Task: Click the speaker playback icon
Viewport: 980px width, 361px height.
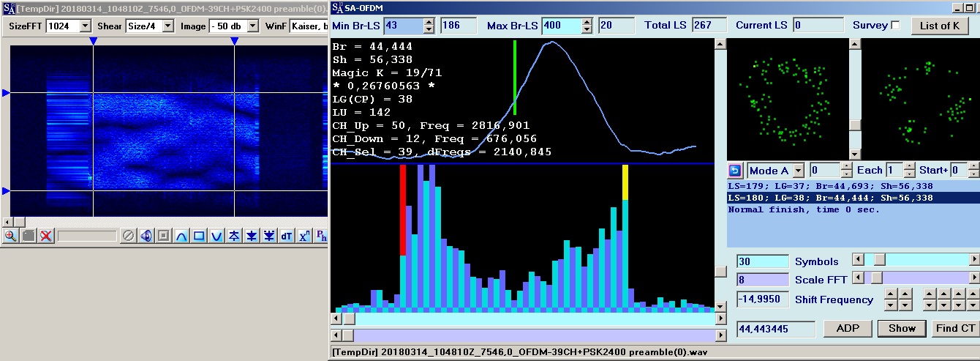Action: pos(146,236)
